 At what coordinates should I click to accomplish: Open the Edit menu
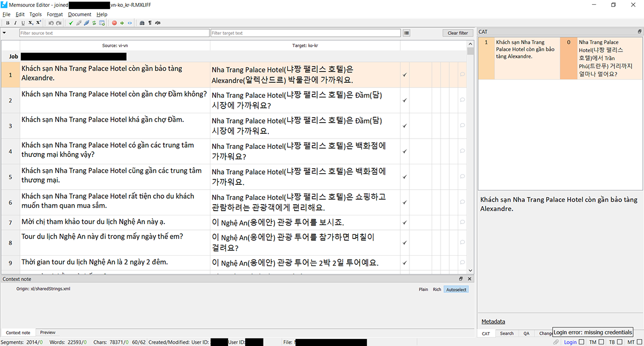20,15
